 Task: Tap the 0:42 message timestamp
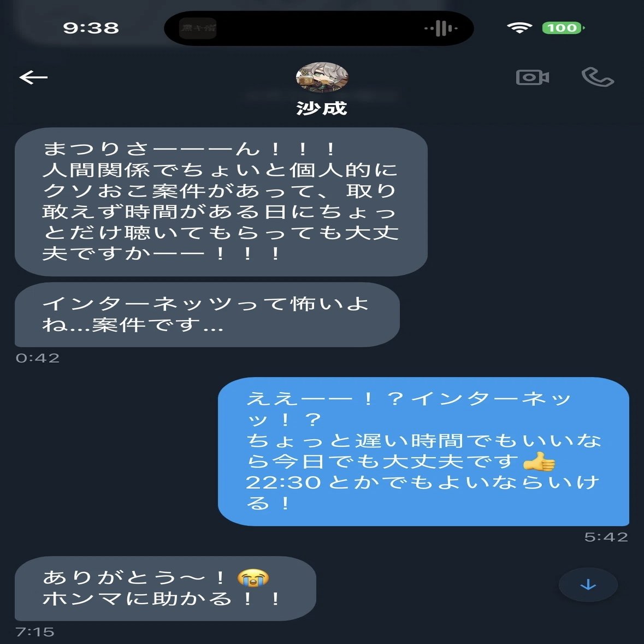coord(37,358)
